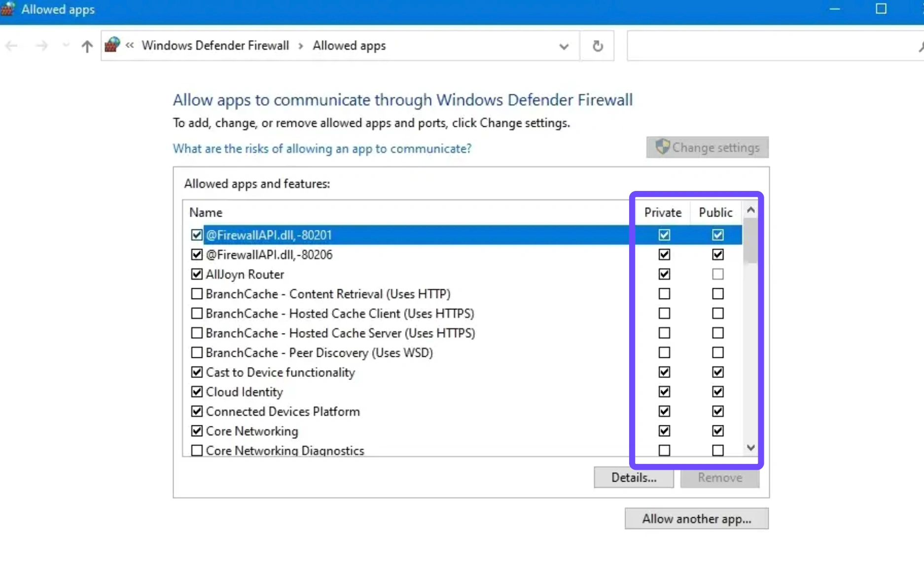Toggle Private for Cast to Device functionality

click(x=664, y=372)
